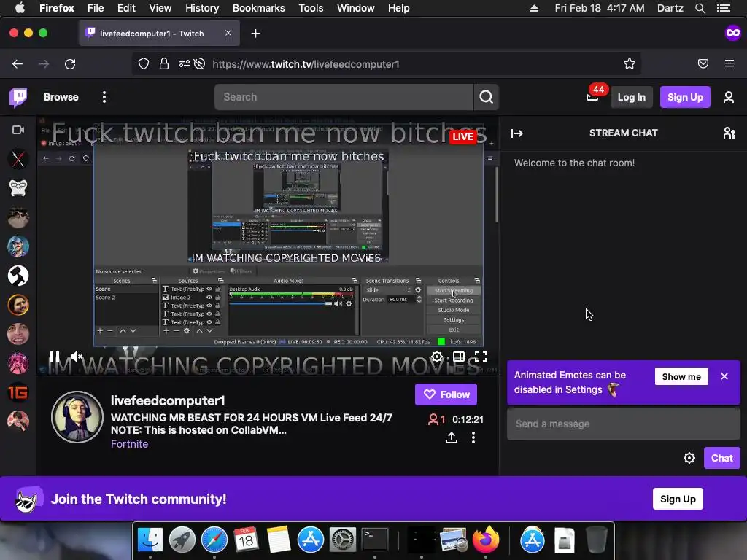Collapse the stream chat panel
The height and width of the screenshot is (560, 747).
click(x=517, y=133)
